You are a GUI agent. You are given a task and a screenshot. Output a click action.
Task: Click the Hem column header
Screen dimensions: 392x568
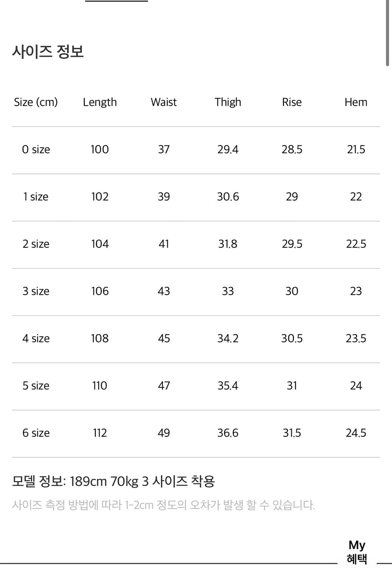click(356, 102)
